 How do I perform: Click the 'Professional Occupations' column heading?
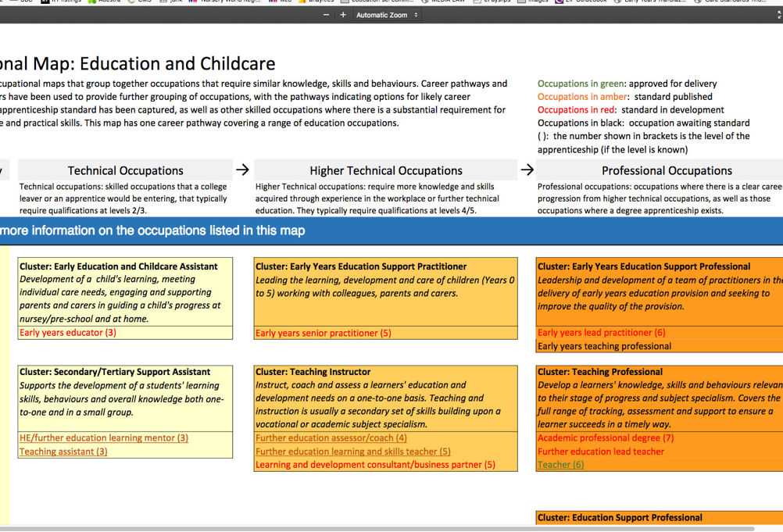[x=667, y=170]
